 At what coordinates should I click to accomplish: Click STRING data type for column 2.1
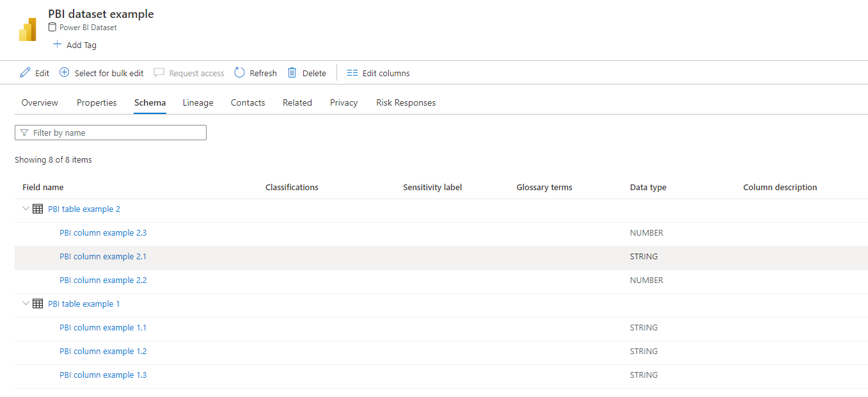tap(644, 257)
